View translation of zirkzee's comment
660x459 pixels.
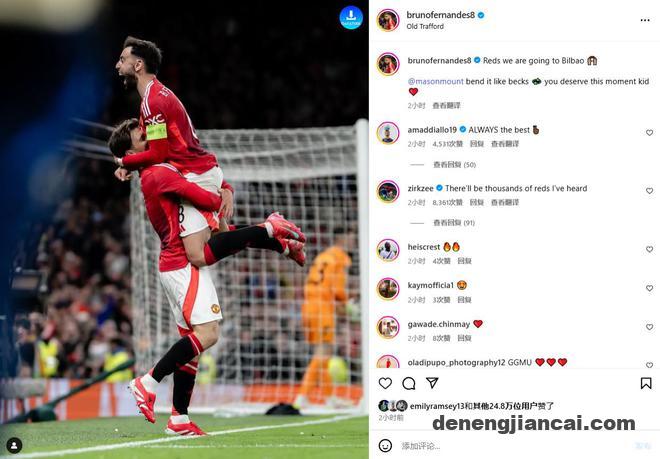click(505, 203)
